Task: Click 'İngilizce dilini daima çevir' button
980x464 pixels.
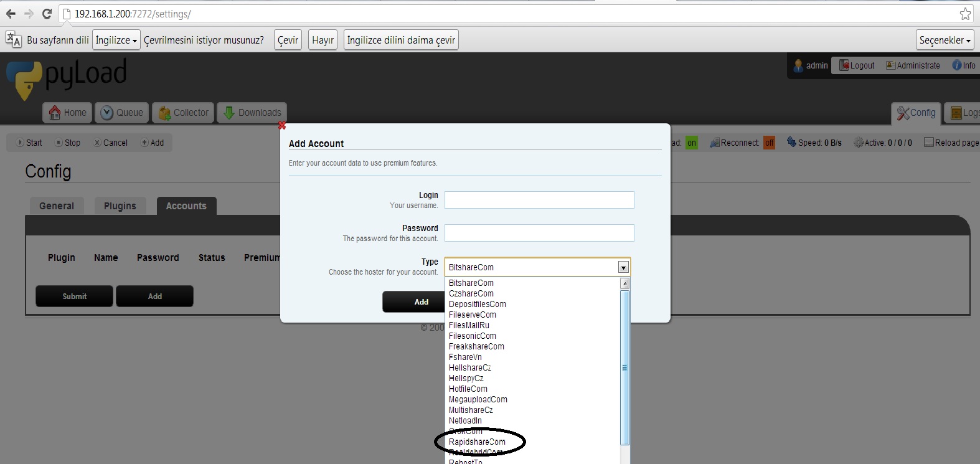Action: point(401,40)
